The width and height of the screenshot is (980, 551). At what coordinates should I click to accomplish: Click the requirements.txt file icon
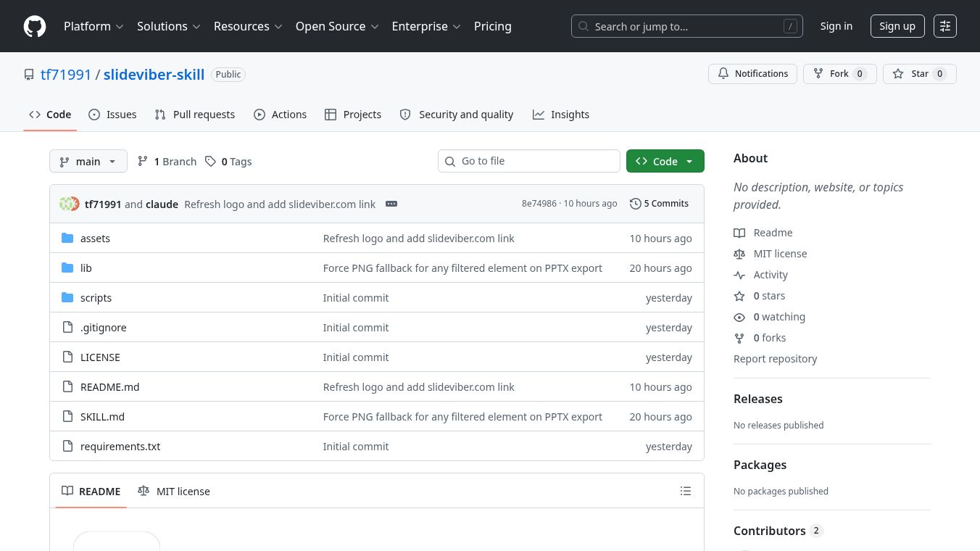pos(67,446)
